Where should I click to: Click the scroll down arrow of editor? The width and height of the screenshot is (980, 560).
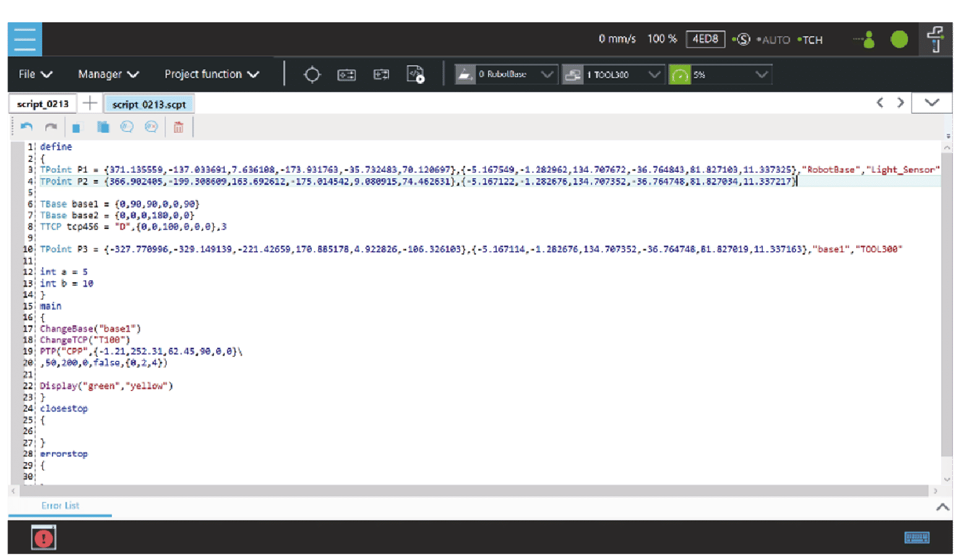pyautogui.click(x=947, y=480)
